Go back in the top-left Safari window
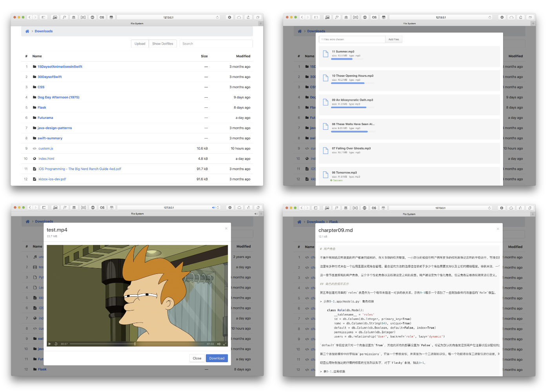Image resolution: width=549 pixels, height=392 pixels. pos(29,17)
